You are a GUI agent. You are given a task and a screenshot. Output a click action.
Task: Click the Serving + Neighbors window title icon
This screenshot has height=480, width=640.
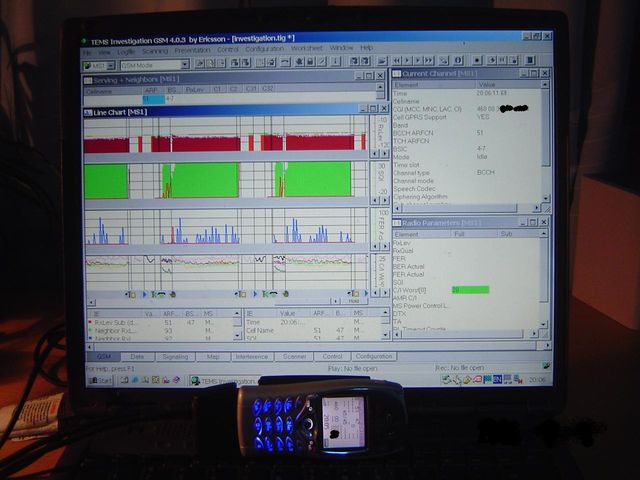click(88, 80)
